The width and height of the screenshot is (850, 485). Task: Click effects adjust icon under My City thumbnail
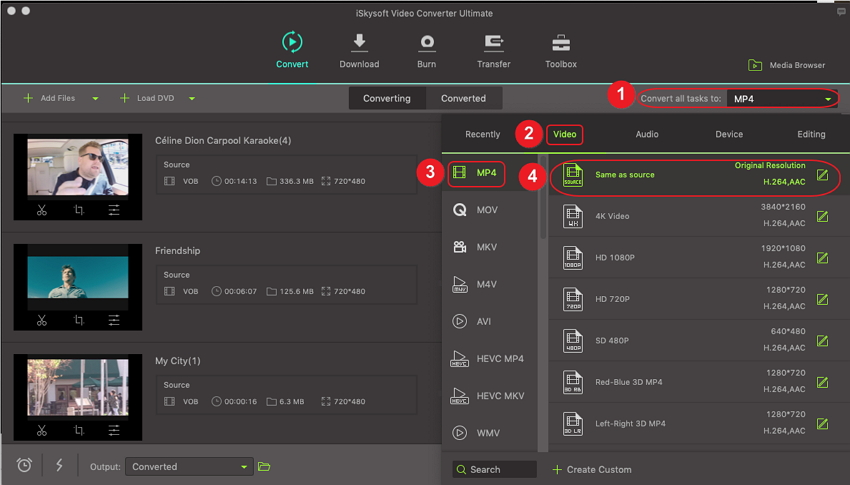point(114,431)
